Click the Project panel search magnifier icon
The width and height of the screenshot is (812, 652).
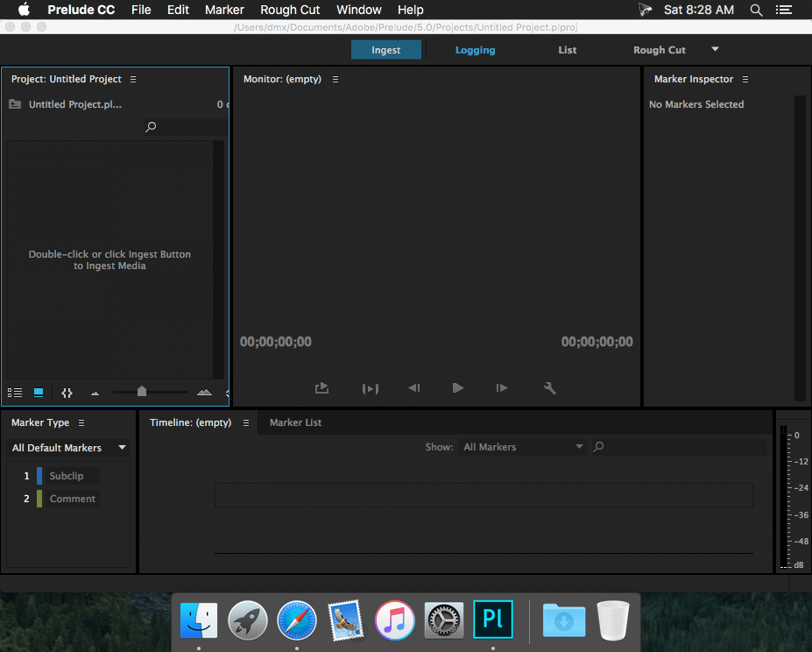151,126
